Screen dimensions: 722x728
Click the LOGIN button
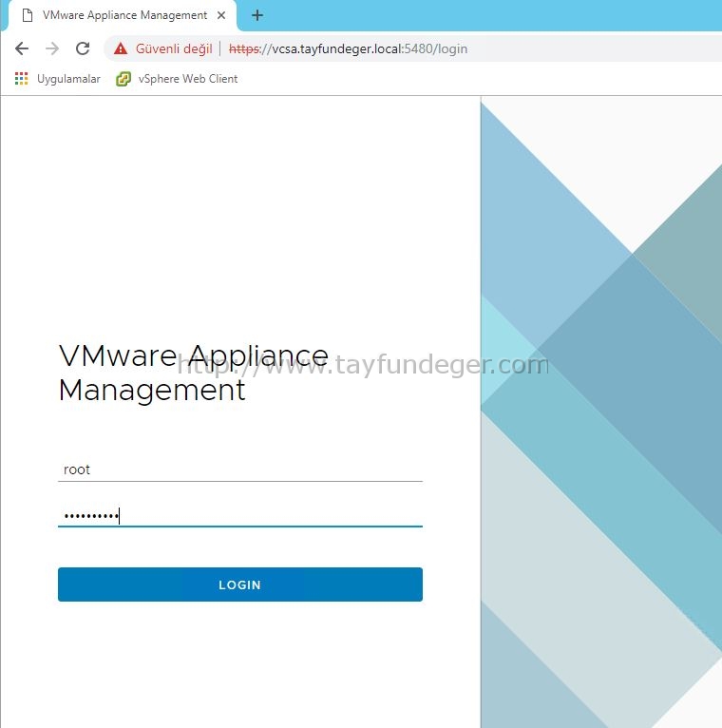click(240, 584)
